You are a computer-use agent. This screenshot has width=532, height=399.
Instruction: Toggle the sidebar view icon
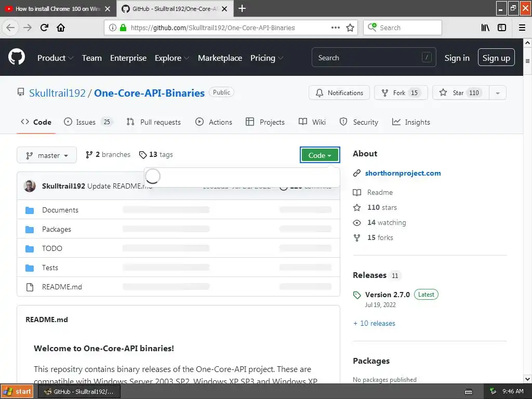[x=502, y=28]
